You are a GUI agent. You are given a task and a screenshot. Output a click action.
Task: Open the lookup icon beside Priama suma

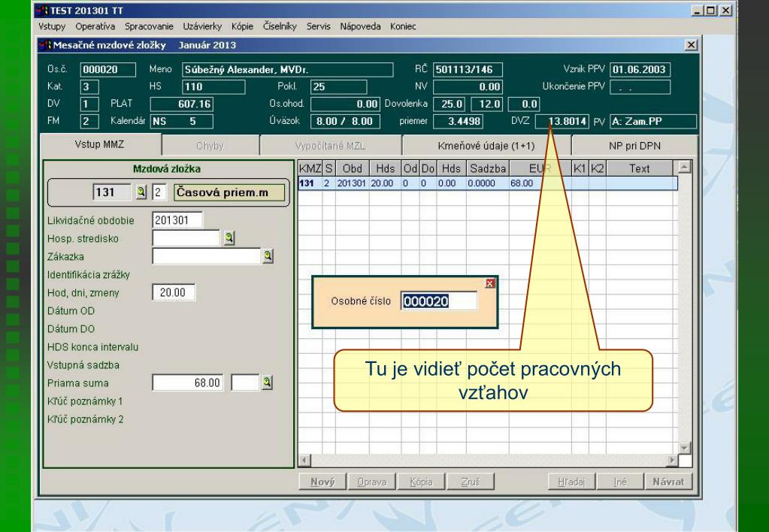coord(266,382)
